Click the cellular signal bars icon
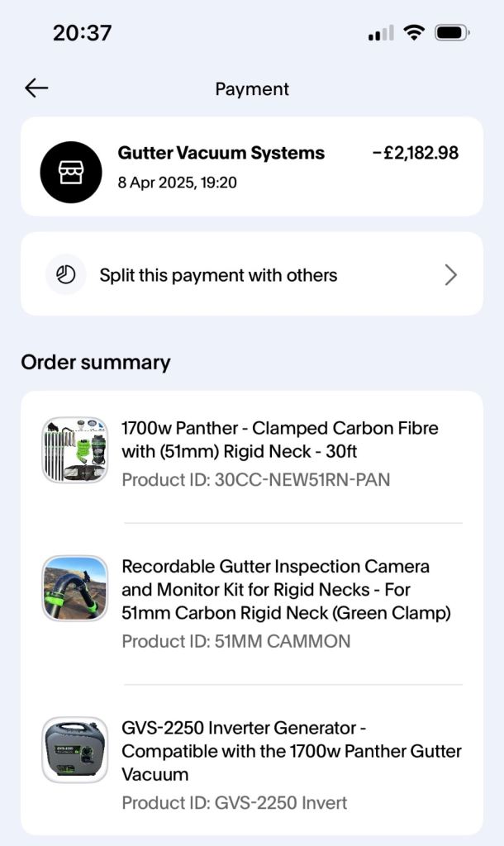Viewport: 504px width, 846px height. click(381, 34)
